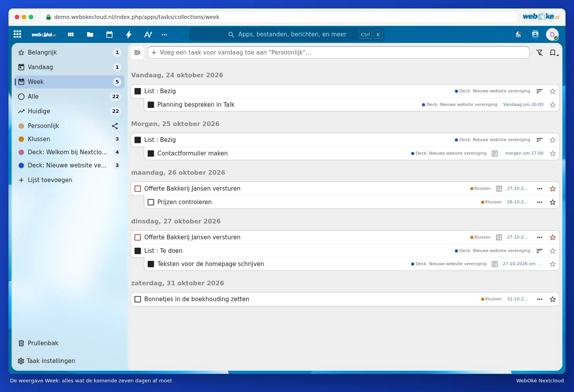
Task: Star the Prijzen controleren task
Action: pos(553,202)
